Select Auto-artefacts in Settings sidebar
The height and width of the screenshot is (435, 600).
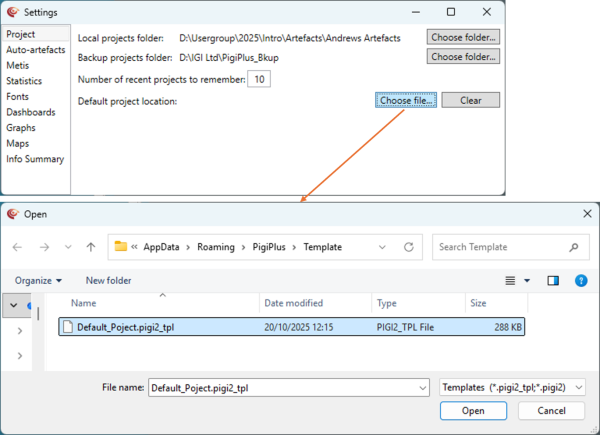coord(35,50)
